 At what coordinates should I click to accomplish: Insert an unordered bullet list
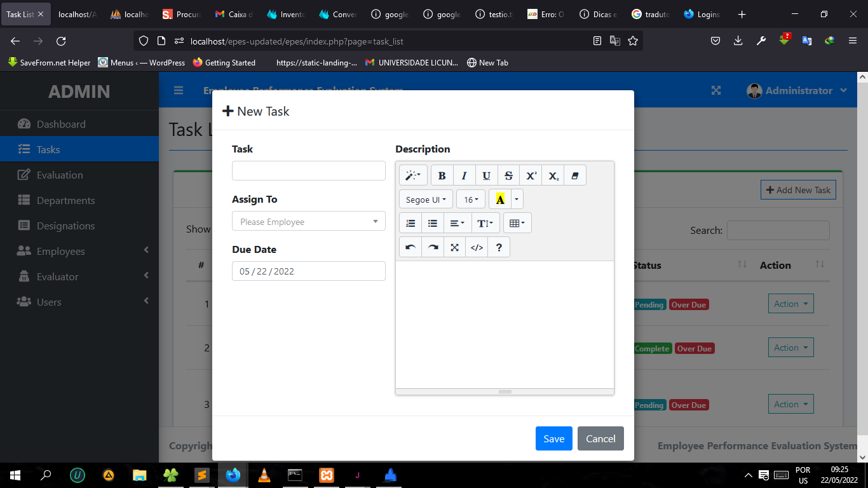[x=433, y=223]
